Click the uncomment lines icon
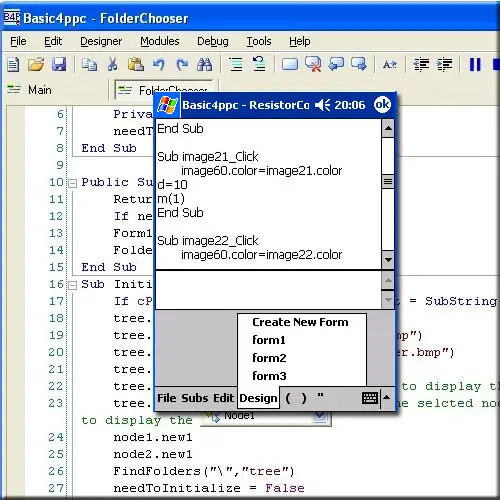Image resolution: width=500 pixels, height=500 pixels. (259, 64)
